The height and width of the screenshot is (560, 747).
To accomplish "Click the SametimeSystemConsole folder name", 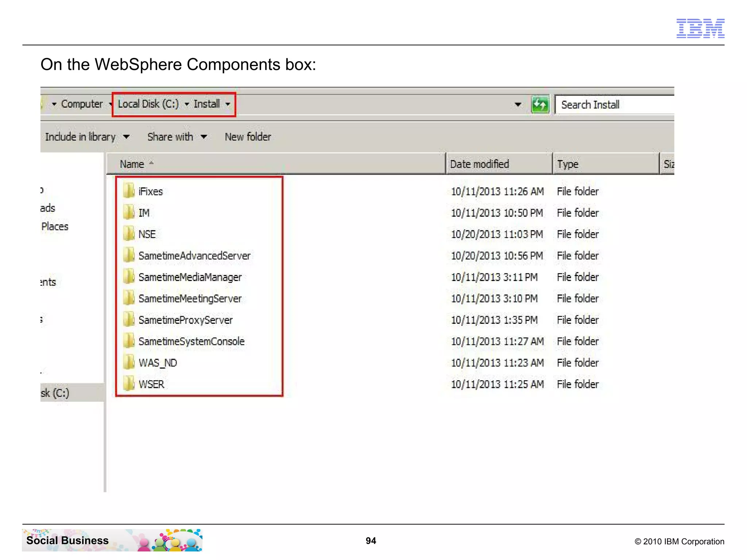I will 191,341.
